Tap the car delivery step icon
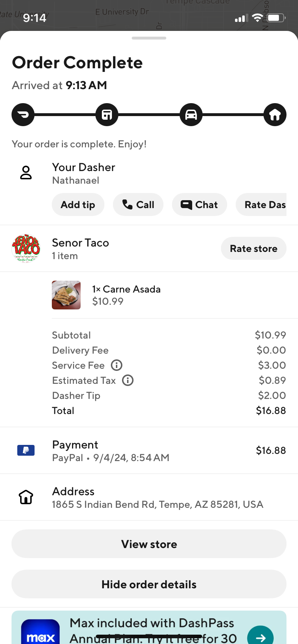 [x=191, y=115]
